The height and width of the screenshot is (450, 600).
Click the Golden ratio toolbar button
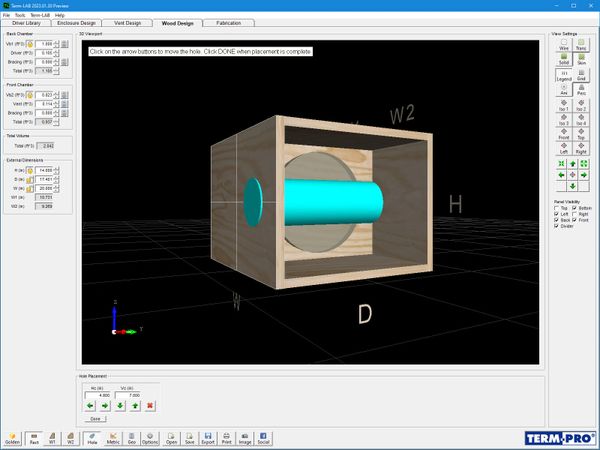click(12, 439)
